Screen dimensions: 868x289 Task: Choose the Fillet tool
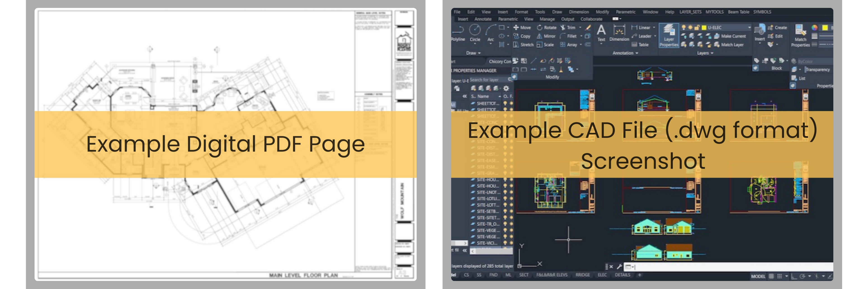point(568,36)
